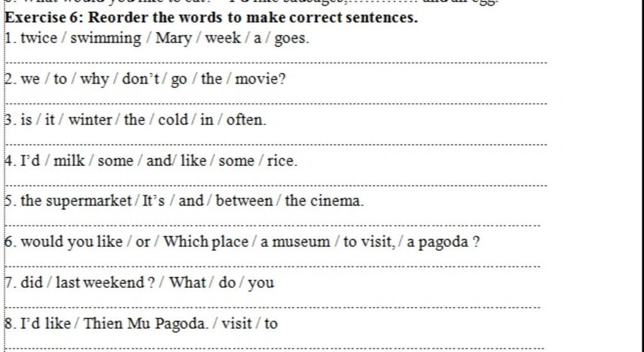Click the answer line under sentence 4

tap(275, 185)
